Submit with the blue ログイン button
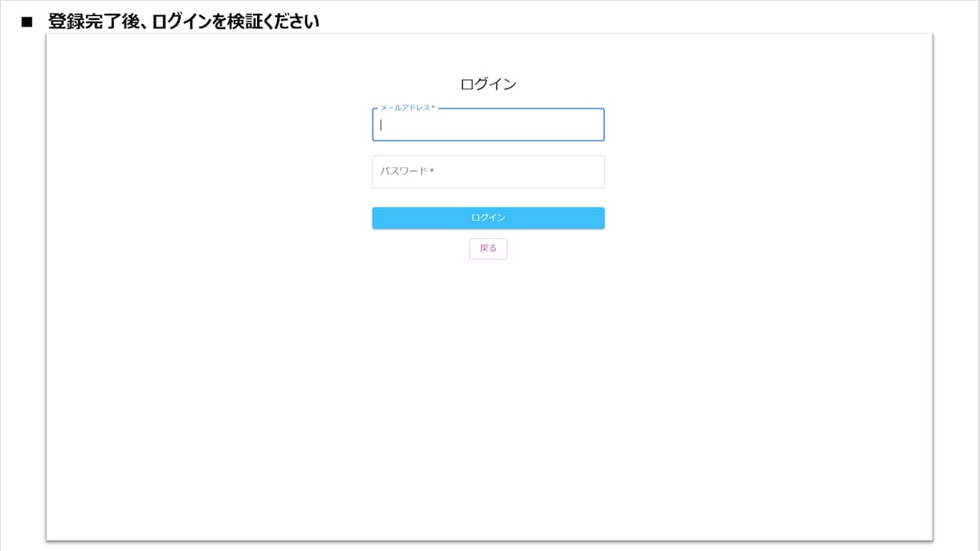 coord(488,218)
